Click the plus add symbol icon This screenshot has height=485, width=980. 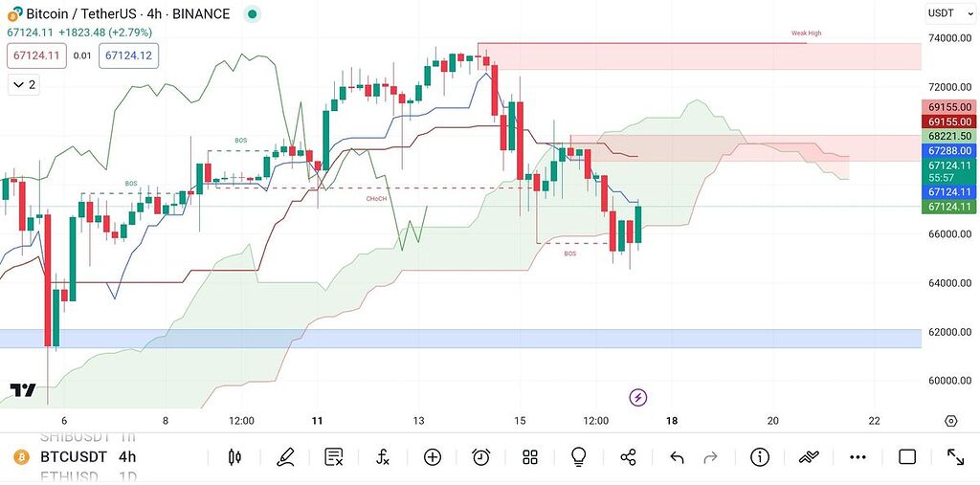coord(433,457)
